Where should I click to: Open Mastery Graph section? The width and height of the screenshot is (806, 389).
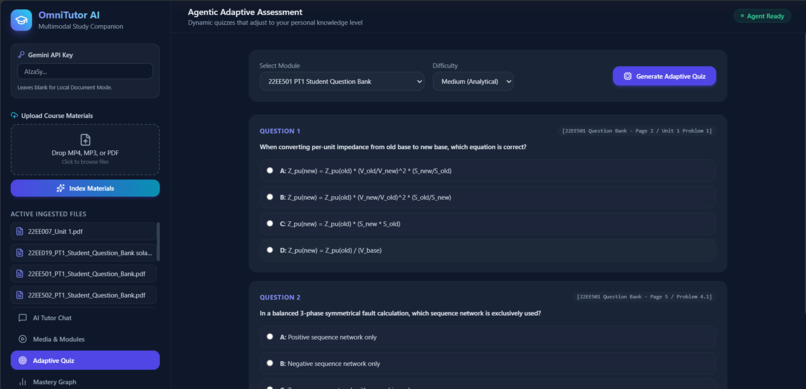click(85, 382)
